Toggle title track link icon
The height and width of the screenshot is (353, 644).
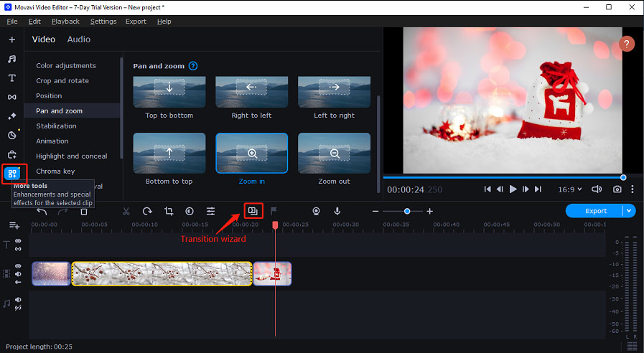(18, 249)
